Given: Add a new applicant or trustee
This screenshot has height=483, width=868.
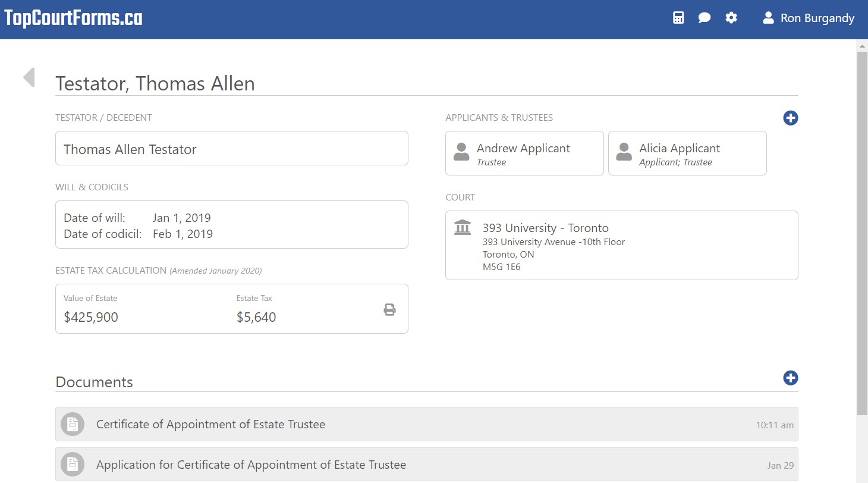Looking at the screenshot, I should (790, 118).
